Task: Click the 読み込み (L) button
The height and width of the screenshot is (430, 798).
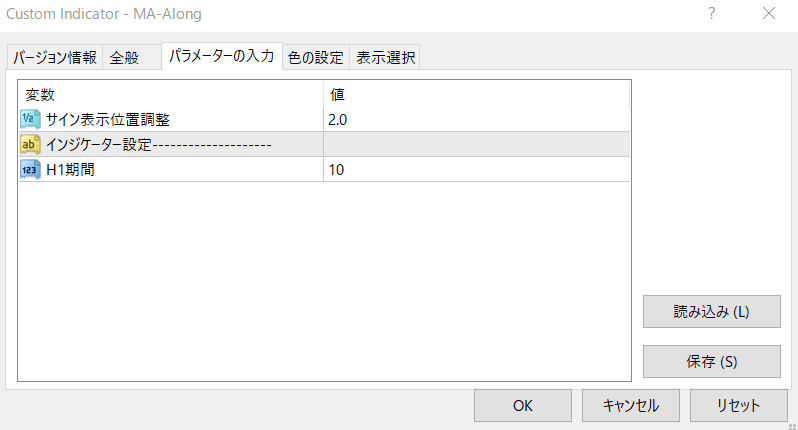Action: pos(711,311)
